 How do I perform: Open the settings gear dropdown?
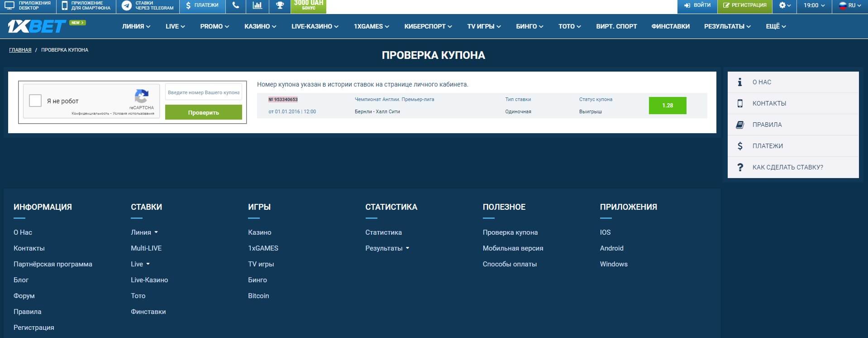(784, 5)
